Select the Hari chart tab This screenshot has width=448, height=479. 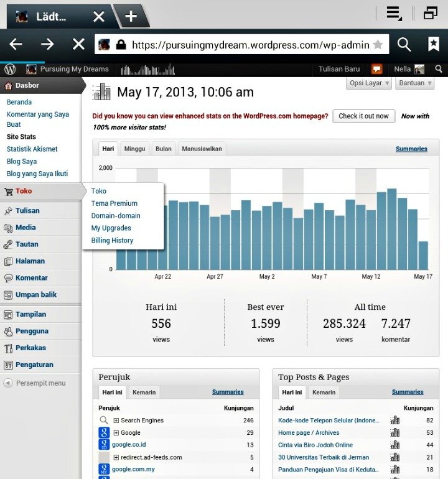(108, 149)
